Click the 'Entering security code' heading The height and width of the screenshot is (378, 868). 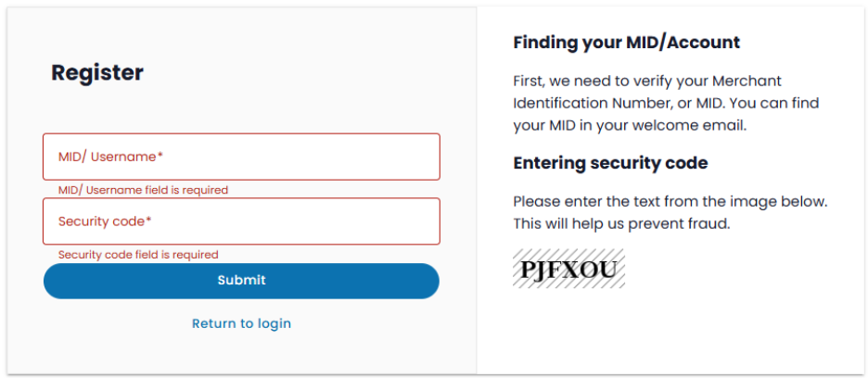[x=610, y=163]
